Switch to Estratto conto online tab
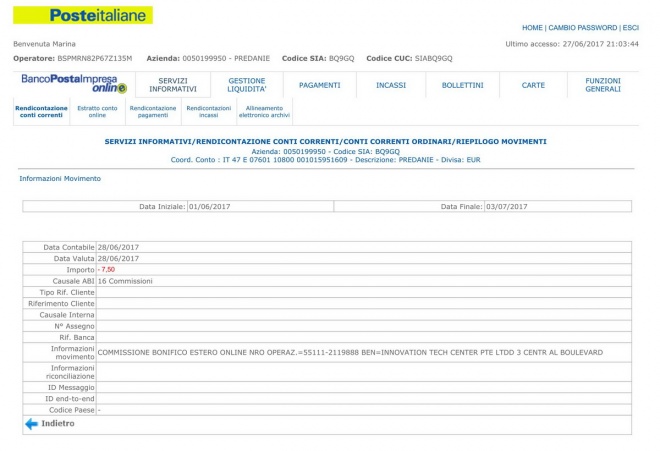This screenshot has height=451, width=660. 97,112
